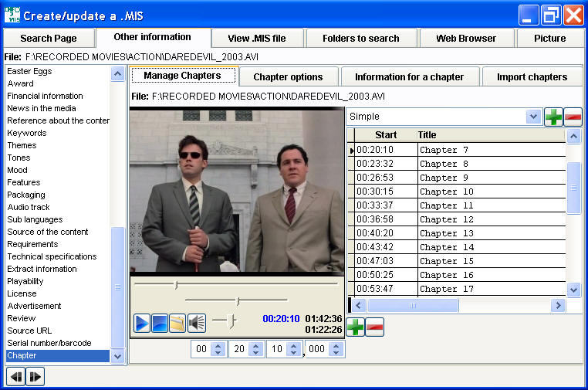
Task: Open the Simple chapter set dropdown
Action: (533, 117)
